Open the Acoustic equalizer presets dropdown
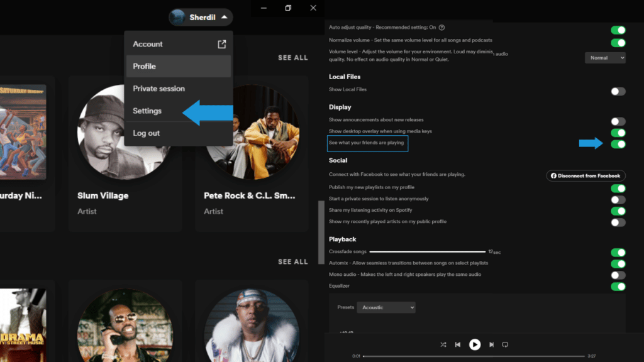 click(386, 307)
